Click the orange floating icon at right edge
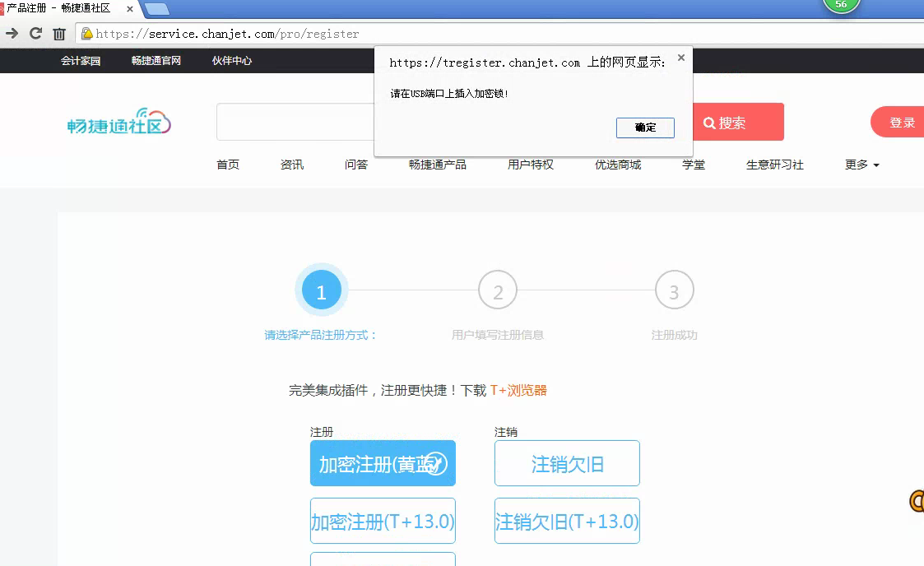 pyautogui.click(x=917, y=501)
